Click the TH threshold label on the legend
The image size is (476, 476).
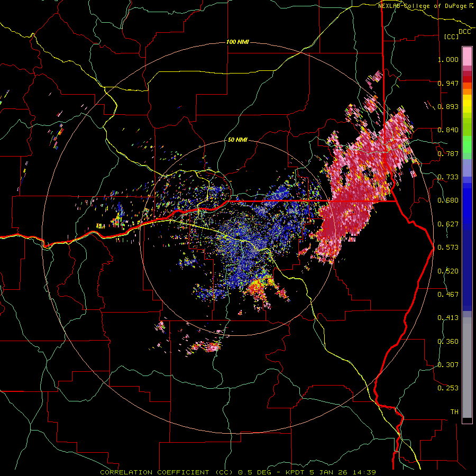pyautogui.click(x=454, y=412)
